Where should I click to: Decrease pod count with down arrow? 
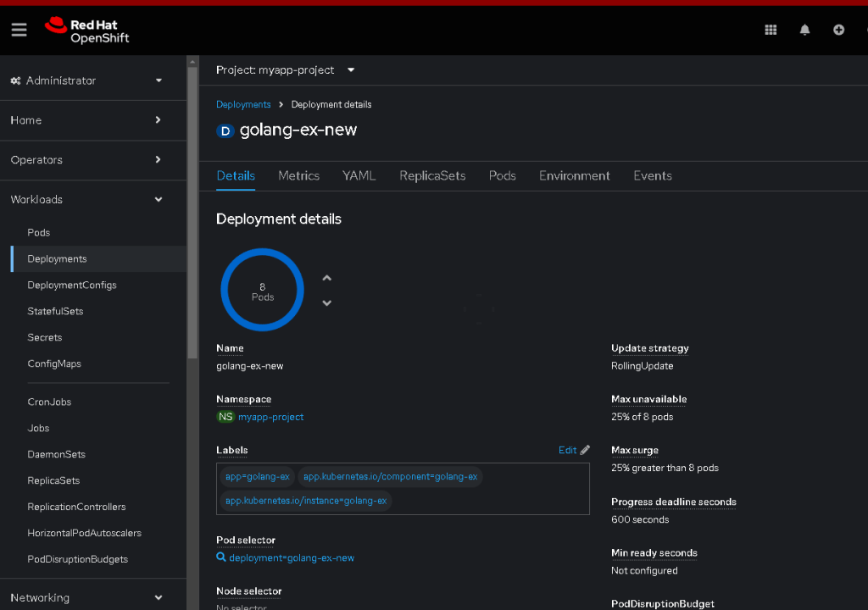tap(327, 302)
